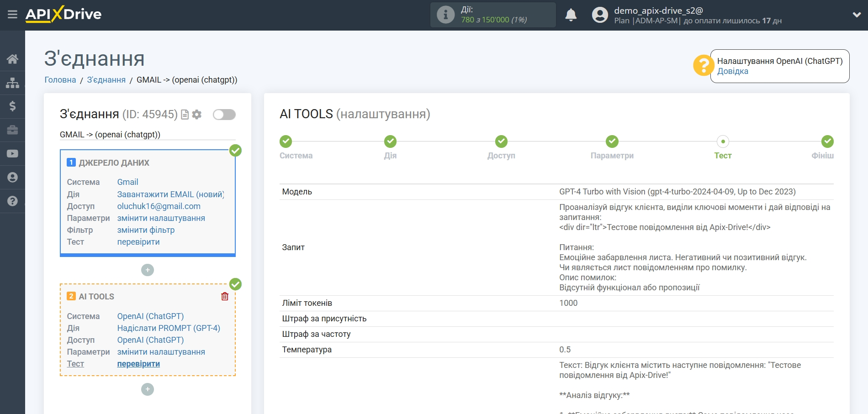Screen dimensions: 868x414
Task: Click the ApiX-Drive logo
Action: click(x=64, y=14)
